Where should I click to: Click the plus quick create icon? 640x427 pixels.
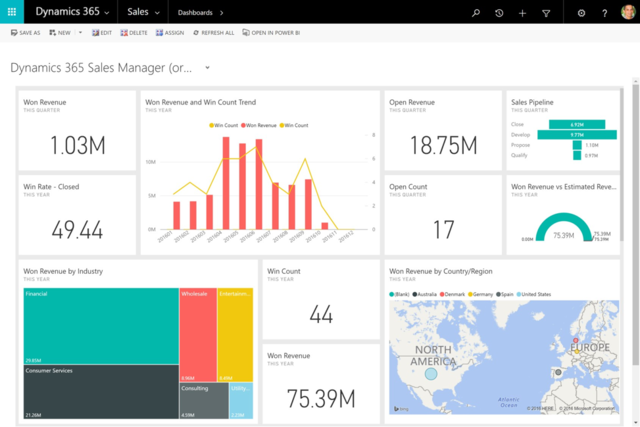pos(522,12)
